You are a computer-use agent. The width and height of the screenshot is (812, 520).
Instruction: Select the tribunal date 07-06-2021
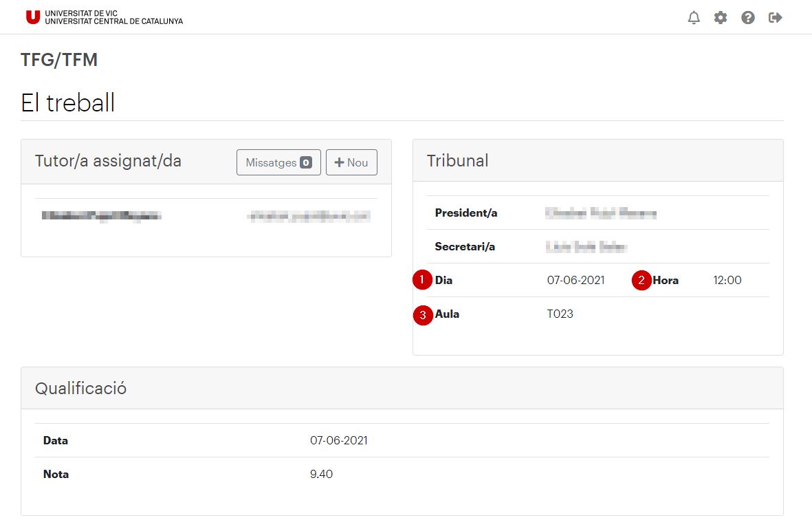coord(576,280)
